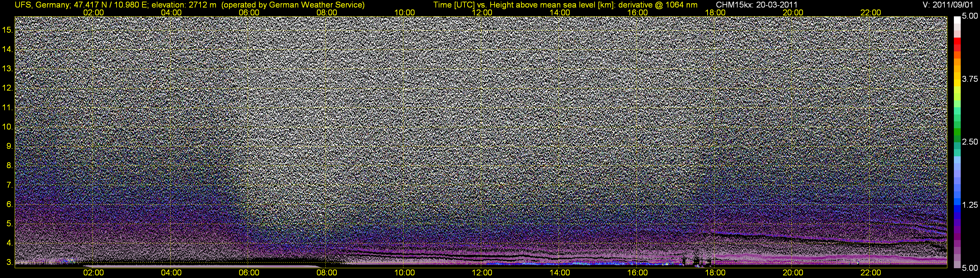The width and height of the screenshot is (980, 278).
Task: Click the '06:00' label on the top time axis
Action: pos(249,12)
